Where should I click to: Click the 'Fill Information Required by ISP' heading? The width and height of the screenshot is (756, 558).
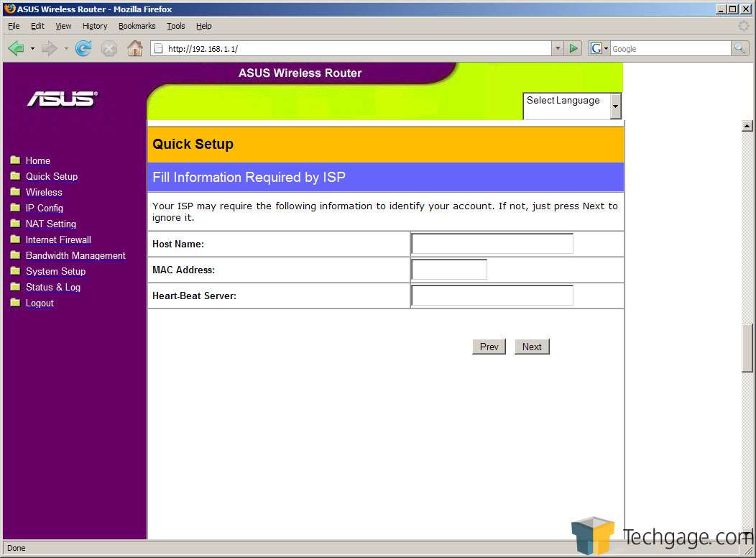[x=249, y=178]
